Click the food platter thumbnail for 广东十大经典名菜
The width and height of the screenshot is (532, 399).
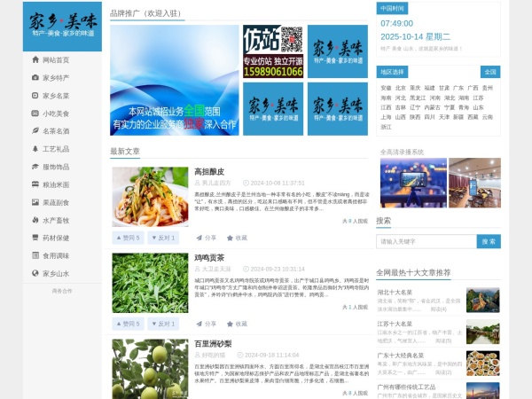tap(483, 364)
